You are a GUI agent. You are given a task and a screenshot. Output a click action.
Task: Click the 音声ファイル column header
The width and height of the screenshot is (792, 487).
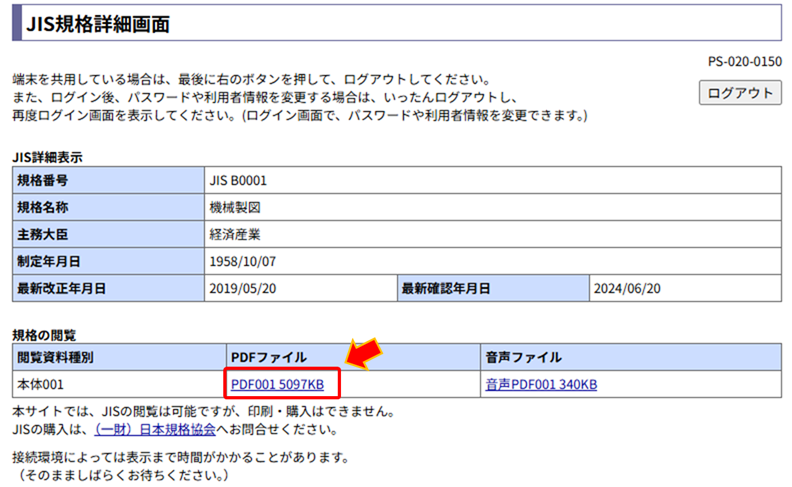(523, 357)
